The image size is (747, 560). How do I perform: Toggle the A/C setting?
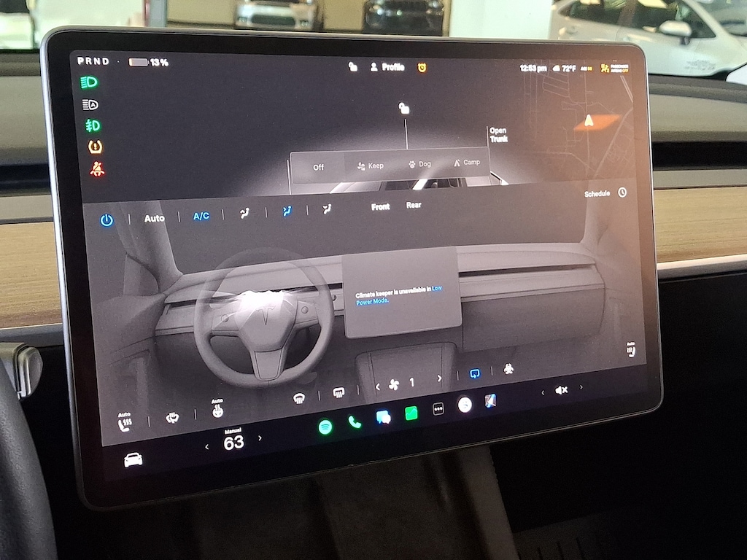click(x=201, y=216)
